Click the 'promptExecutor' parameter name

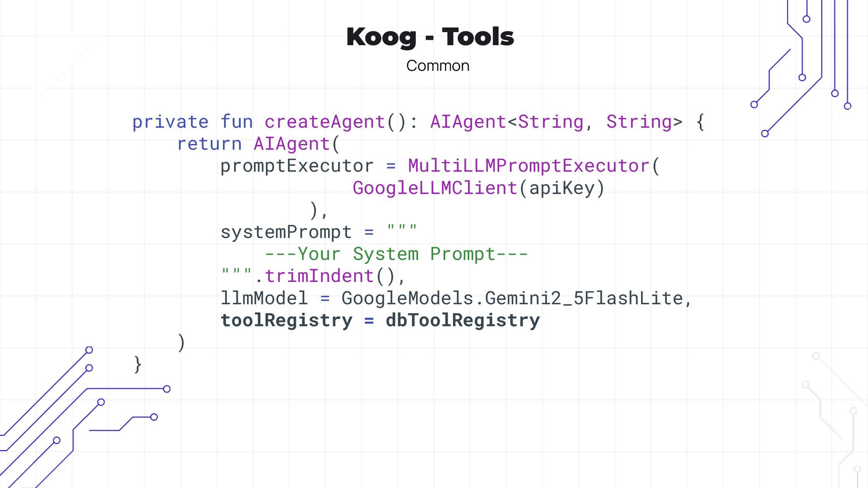pos(297,166)
